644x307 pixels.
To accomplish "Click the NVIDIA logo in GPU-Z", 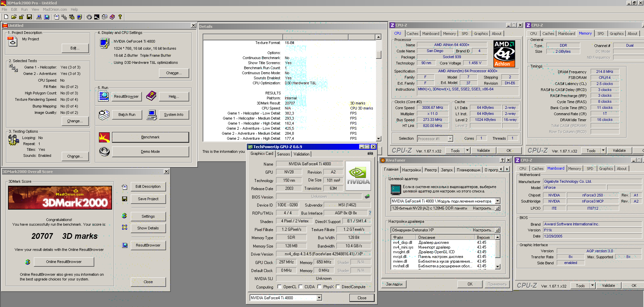I will (358, 176).
